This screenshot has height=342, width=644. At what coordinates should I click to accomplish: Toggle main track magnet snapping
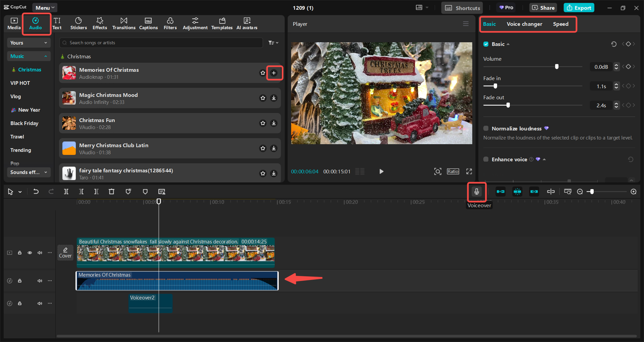tap(501, 192)
